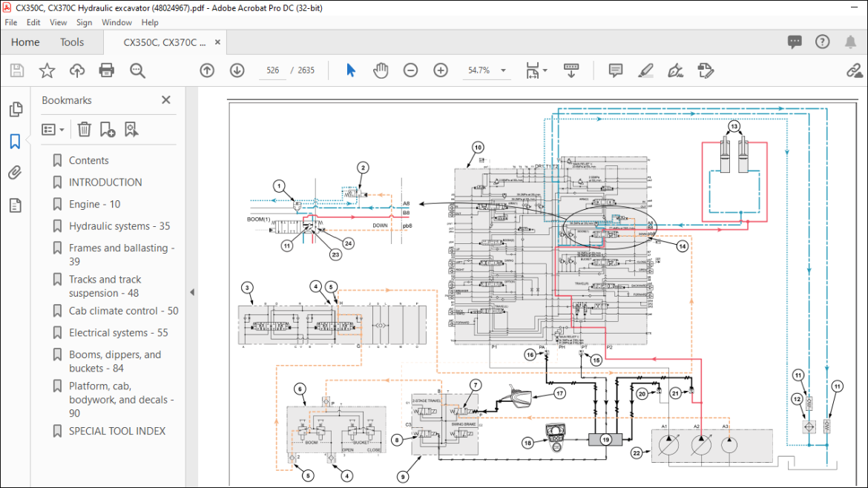Open Help question mark icon
The height and width of the screenshot is (488, 868).
[x=822, y=42]
